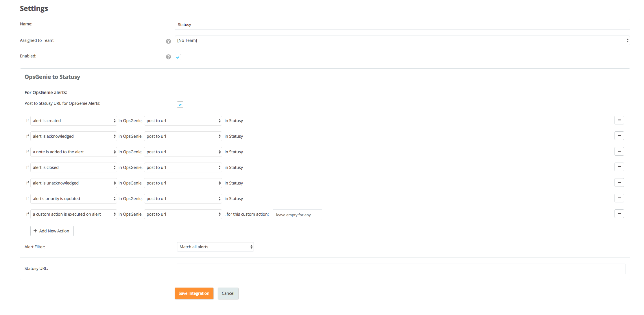Screen dimensions: 644x315
Task: Open the Assigned to Team dropdown
Action: pyautogui.click(x=402, y=40)
